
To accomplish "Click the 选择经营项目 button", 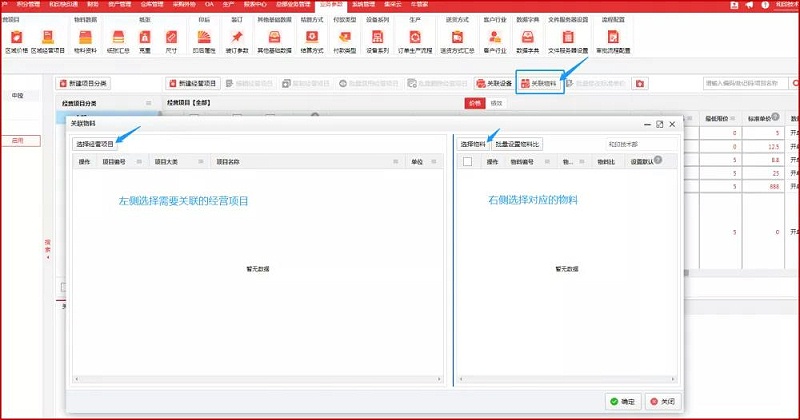I will 95,144.
